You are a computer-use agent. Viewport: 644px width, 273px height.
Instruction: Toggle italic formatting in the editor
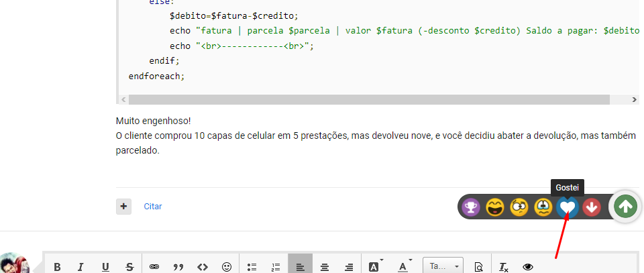[81, 266]
